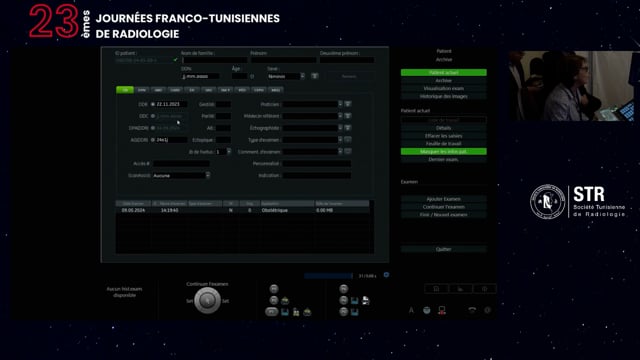This screenshot has width=640, height=360.
Task: Click the list icon beside Échographiste field
Action: [348, 128]
